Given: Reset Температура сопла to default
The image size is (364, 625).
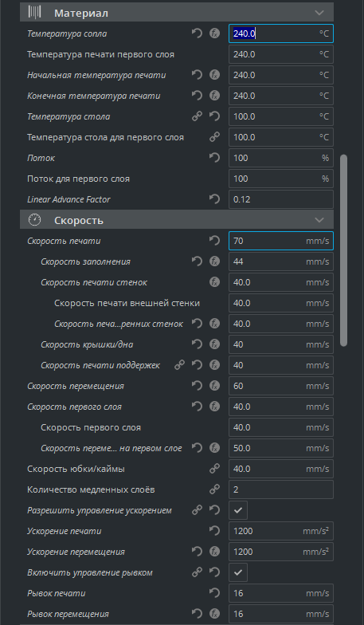Looking at the screenshot, I should [198, 33].
